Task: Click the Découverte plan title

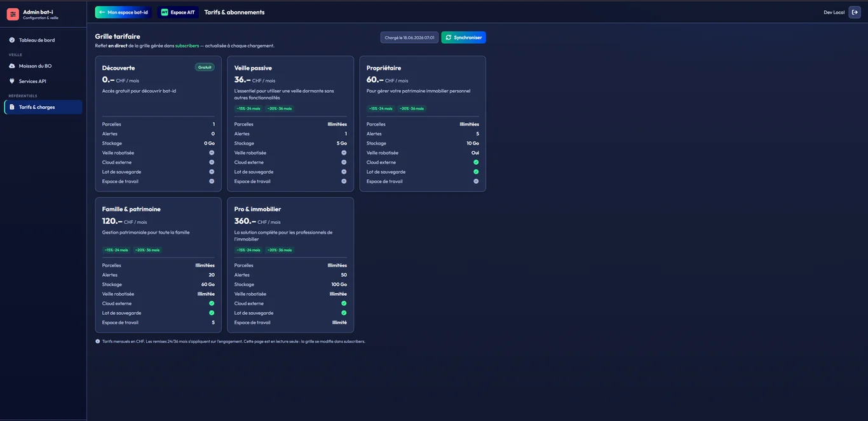Action: pos(118,68)
